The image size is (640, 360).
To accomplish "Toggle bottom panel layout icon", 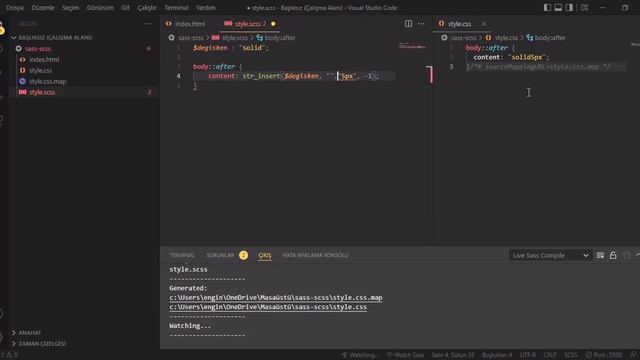I will tap(558, 7).
